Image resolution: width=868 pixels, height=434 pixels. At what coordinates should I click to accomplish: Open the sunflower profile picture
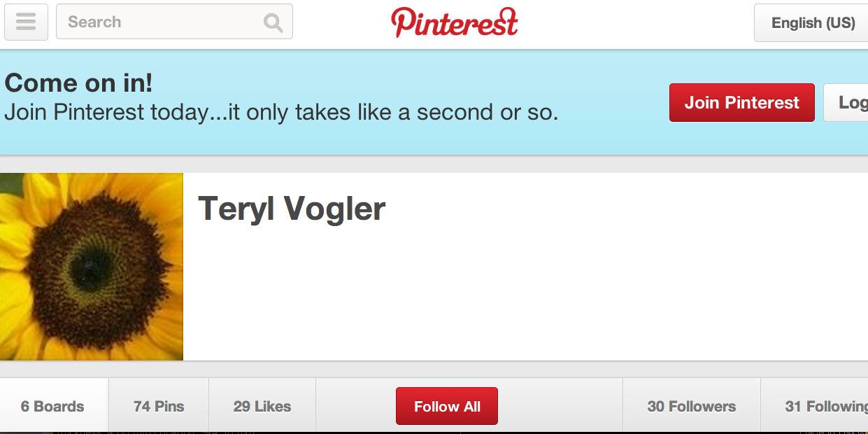coord(92,267)
